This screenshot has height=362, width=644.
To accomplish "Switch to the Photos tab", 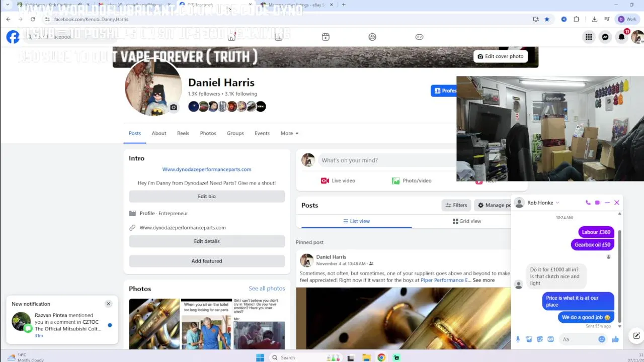I will tap(208, 133).
